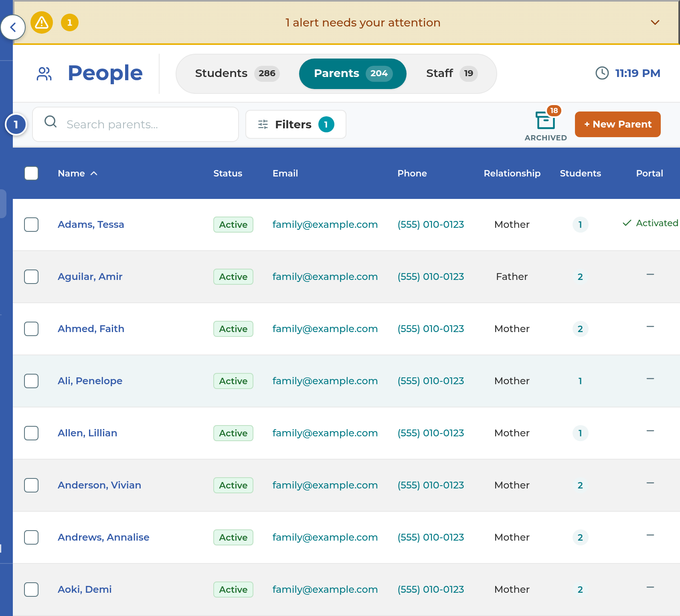Click the Phone column header
This screenshot has height=616, width=680.
[412, 173]
